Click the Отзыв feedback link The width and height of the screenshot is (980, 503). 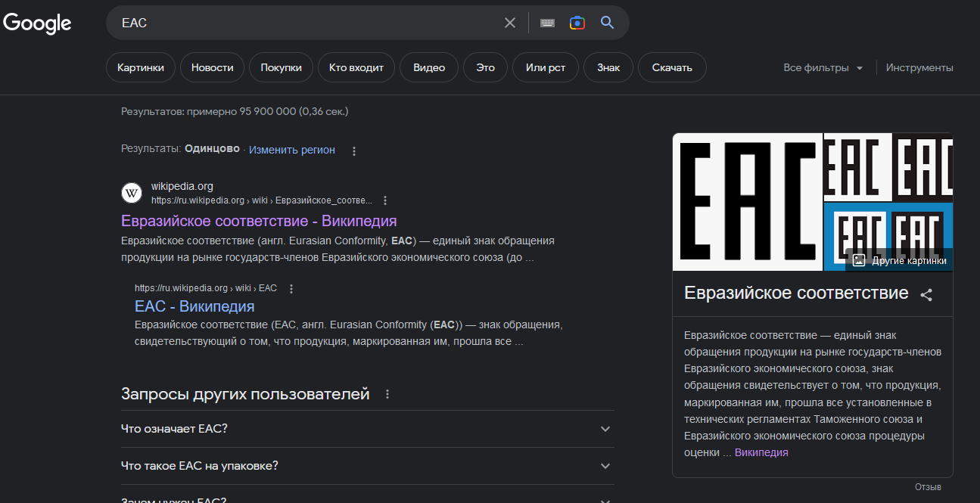tap(928, 487)
